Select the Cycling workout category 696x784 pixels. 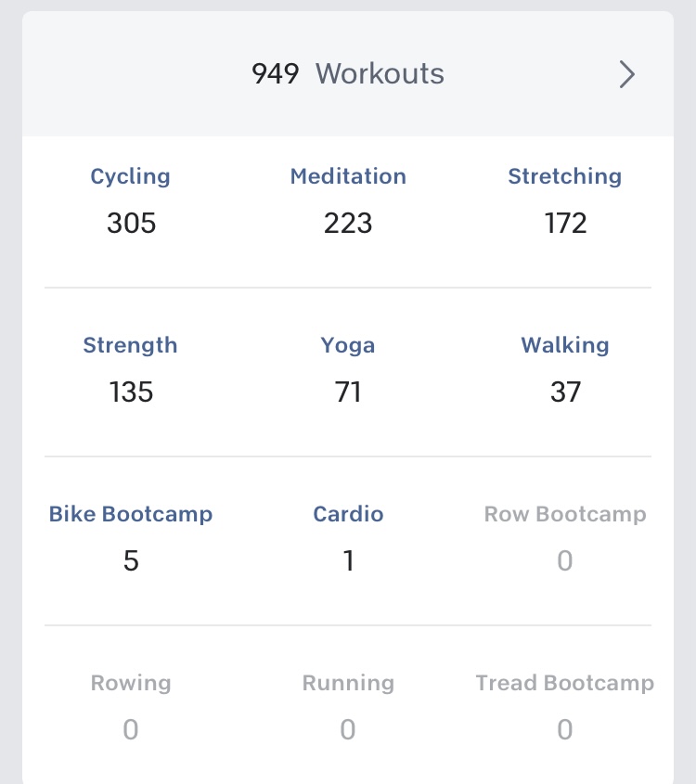[131, 176]
